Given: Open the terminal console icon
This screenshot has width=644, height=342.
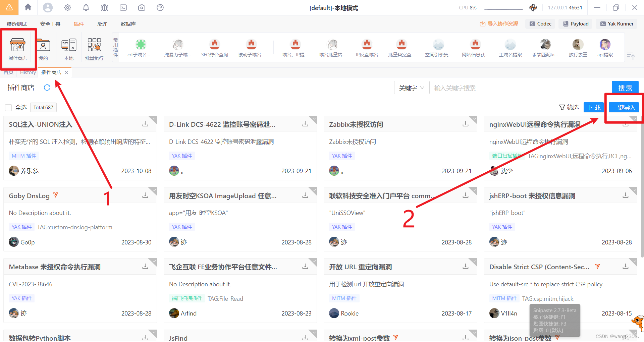Looking at the screenshot, I should coord(123,7).
